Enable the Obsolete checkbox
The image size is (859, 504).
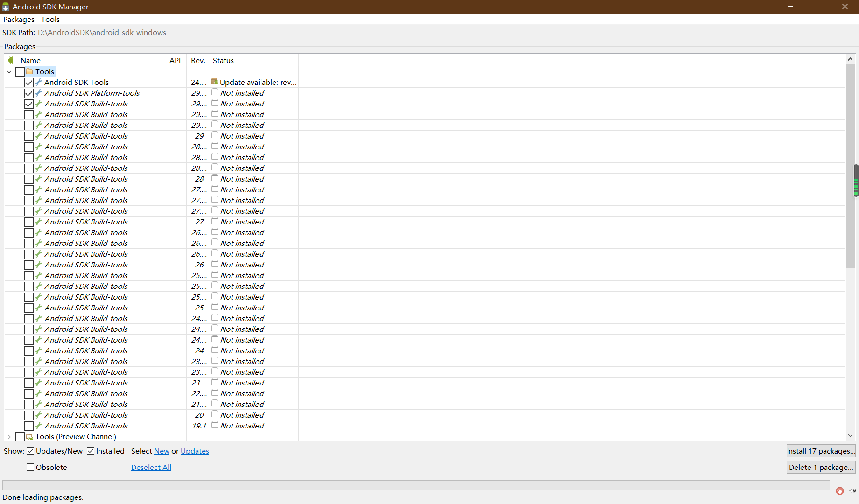click(30, 467)
